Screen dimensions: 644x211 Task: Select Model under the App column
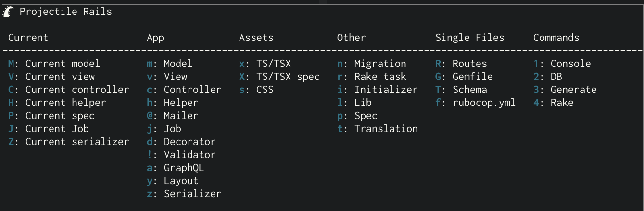pyautogui.click(x=169, y=64)
